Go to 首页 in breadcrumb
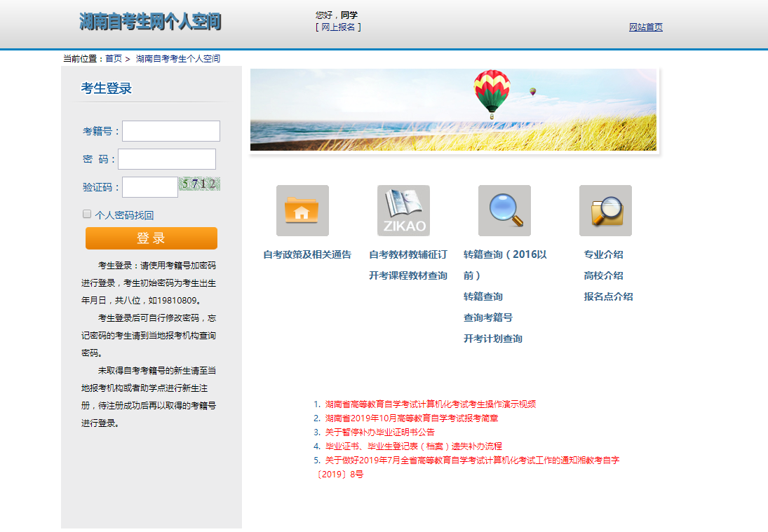The height and width of the screenshot is (532, 768). pos(114,59)
